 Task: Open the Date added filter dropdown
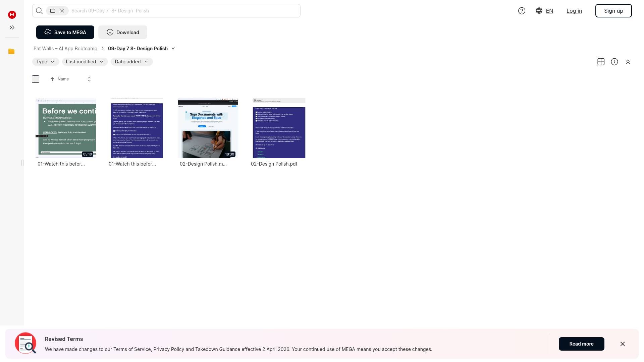[131, 62]
